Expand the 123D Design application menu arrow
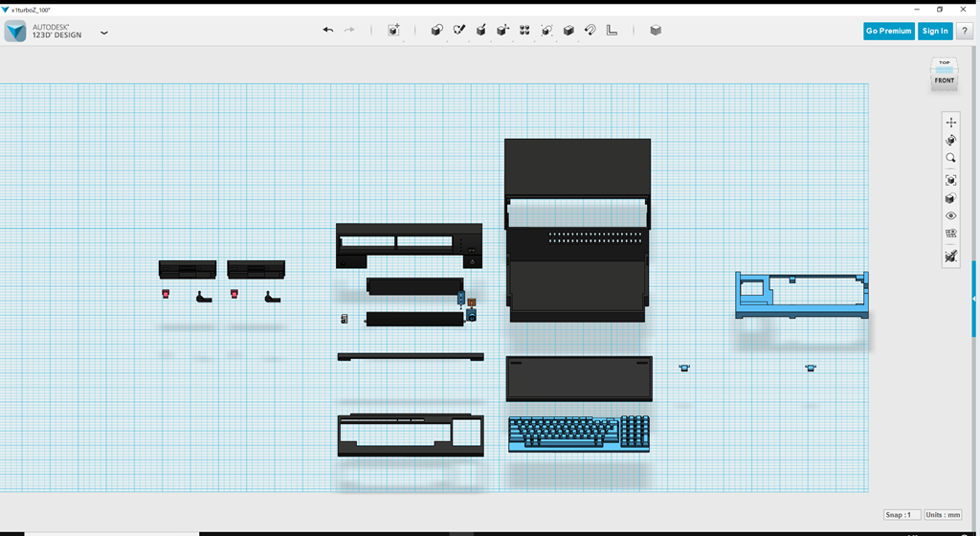This screenshot has width=980, height=536. coord(103,33)
